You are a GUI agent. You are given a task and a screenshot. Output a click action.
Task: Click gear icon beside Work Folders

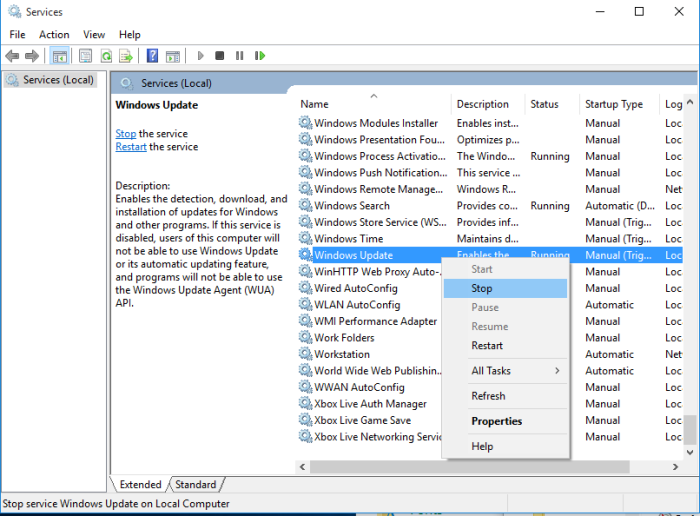point(305,337)
